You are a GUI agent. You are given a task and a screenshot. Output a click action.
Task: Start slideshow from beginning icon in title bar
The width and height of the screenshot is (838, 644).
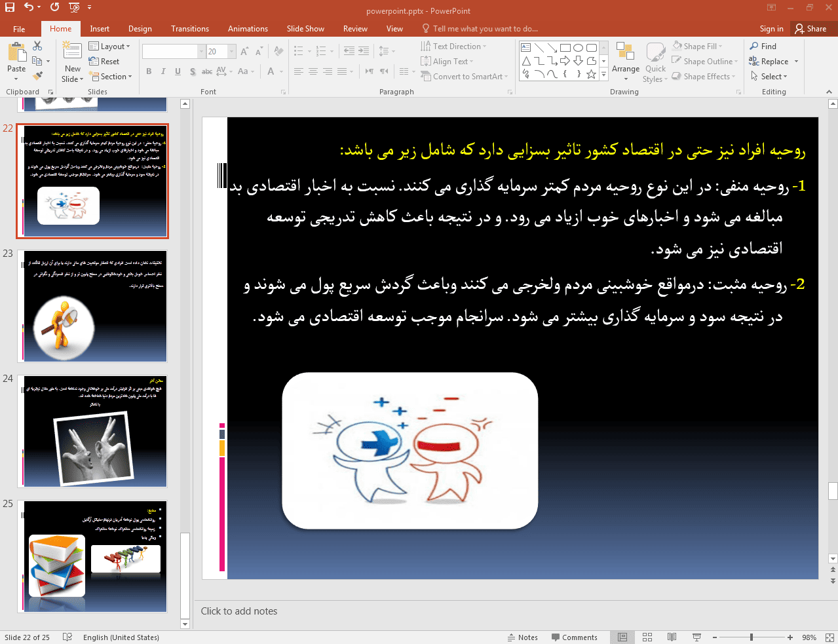click(74, 7)
